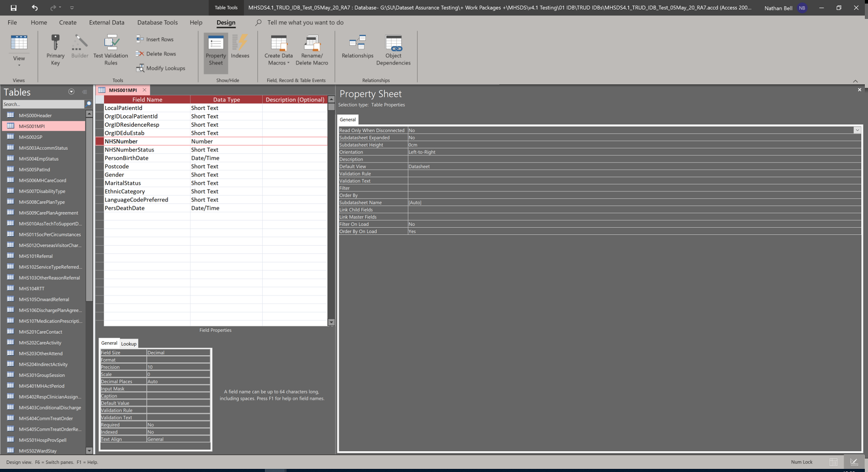Click Delete Rows in Tools group
This screenshot has width=868, height=472.
156,54
